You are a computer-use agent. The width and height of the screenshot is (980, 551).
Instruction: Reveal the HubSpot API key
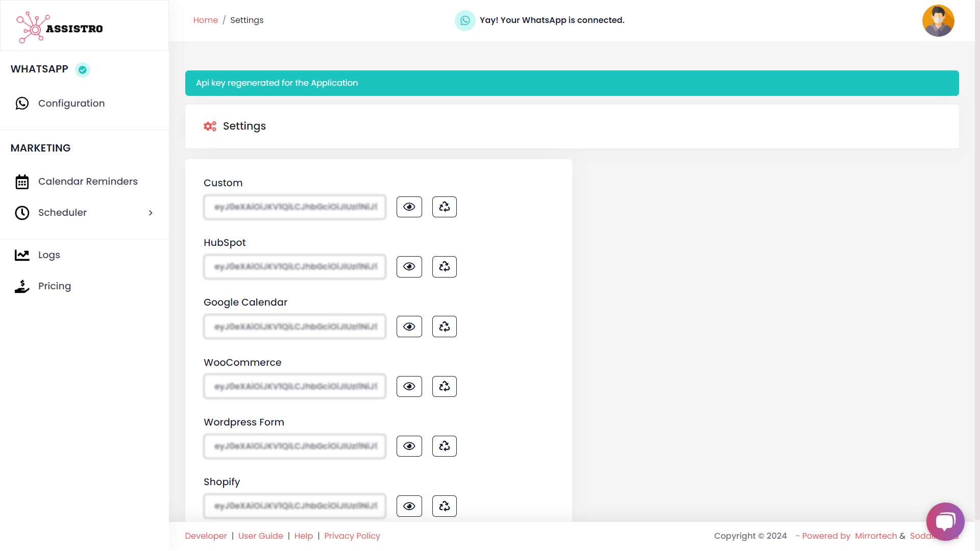409,266
